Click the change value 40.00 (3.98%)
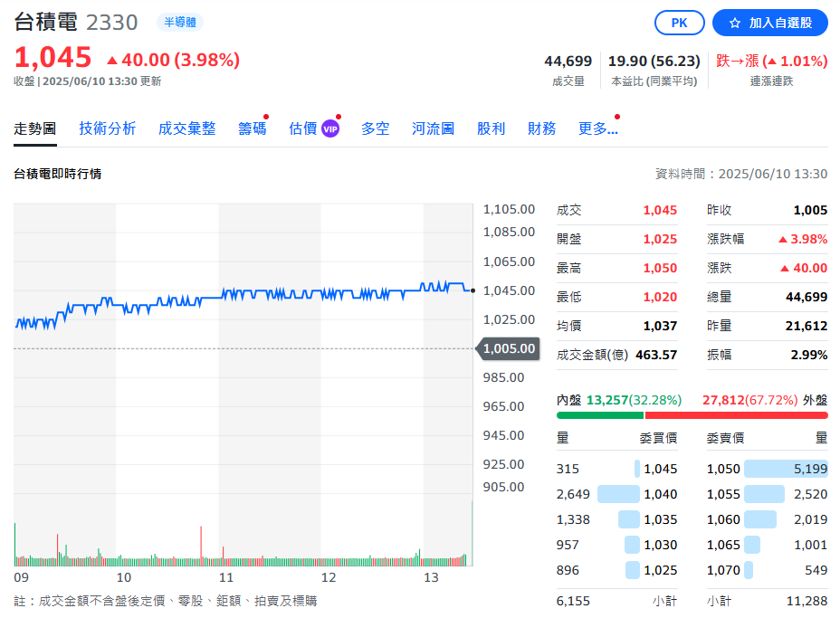This screenshot has width=840, height=618. [174, 60]
